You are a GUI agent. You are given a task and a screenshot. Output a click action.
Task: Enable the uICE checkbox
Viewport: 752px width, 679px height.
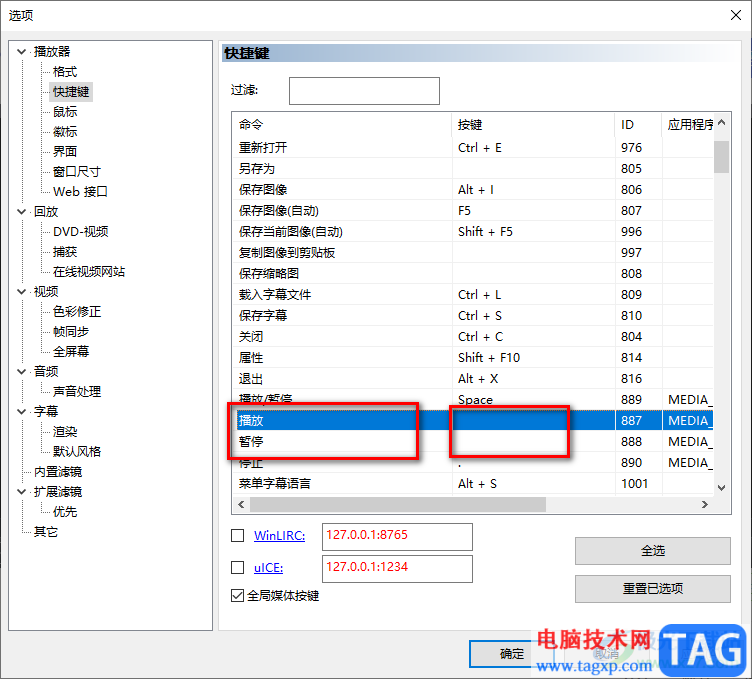coord(237,568)
